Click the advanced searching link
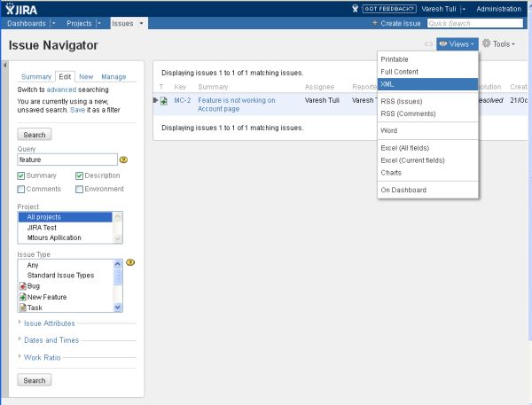 coord(61,90)
